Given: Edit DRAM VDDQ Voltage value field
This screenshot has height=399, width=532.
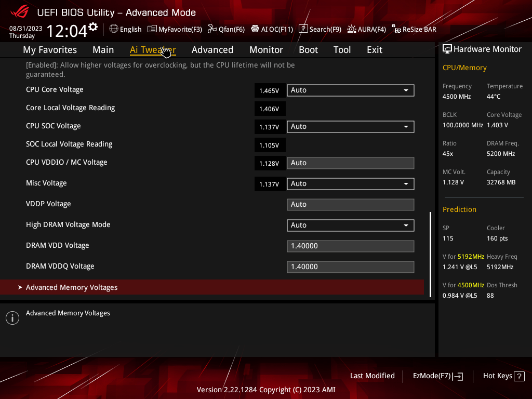Looking at the screenshot, I should (x=351, y=267).
